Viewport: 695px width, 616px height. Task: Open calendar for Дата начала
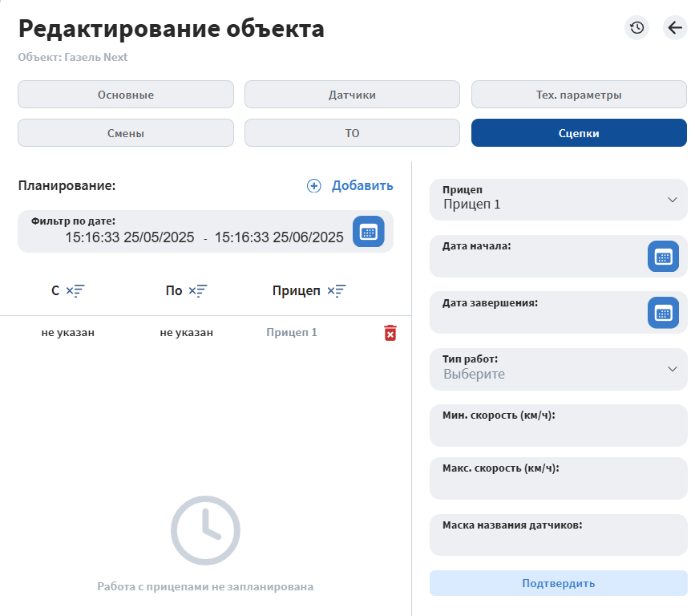[663, 257]
